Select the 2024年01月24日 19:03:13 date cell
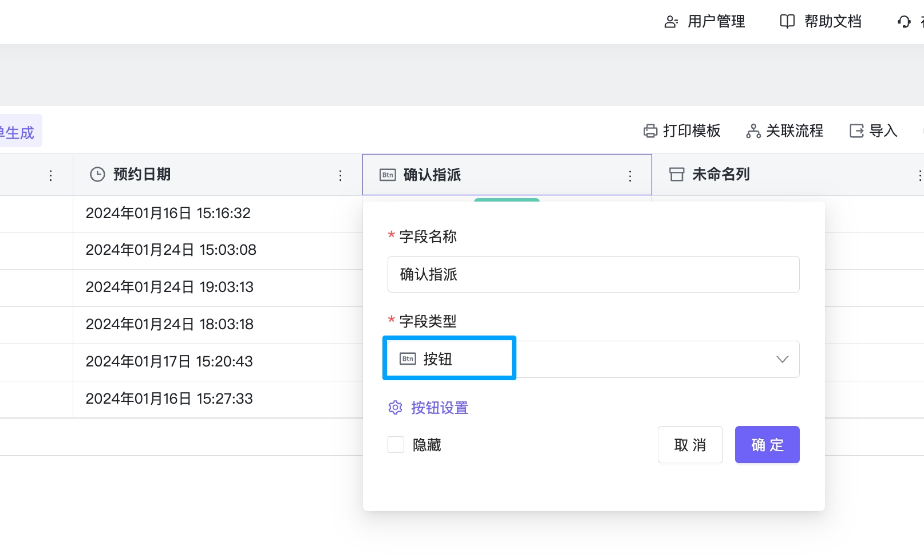Viewport: 924px width, 560px height. [169, 287]
